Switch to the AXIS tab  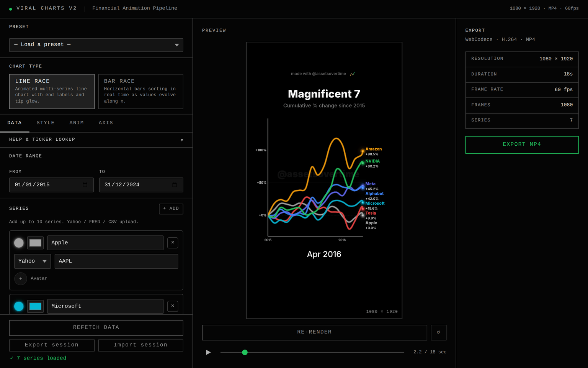106,123
